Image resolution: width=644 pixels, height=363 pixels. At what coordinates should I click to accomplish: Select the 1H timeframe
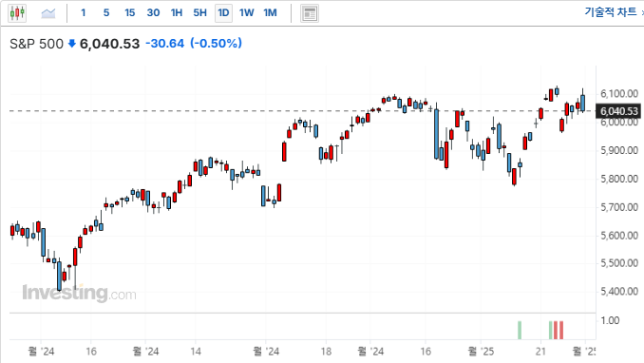point(177,12)
